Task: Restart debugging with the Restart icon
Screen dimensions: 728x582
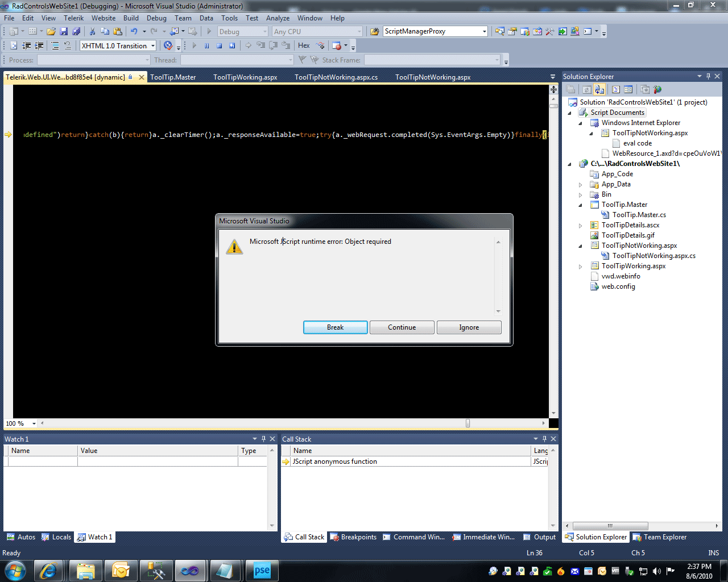Action: [232, 46]
